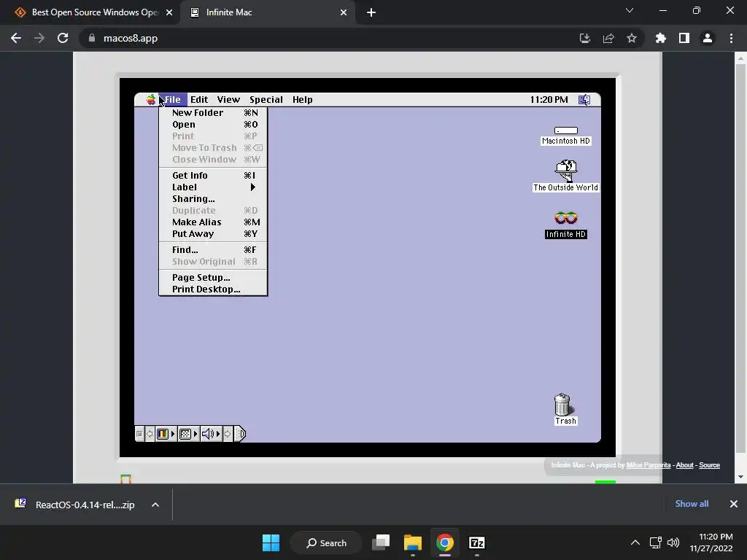The image size is (747, 560).
Task: Choose Page Setup... menu item
Action: pos(213,278)
